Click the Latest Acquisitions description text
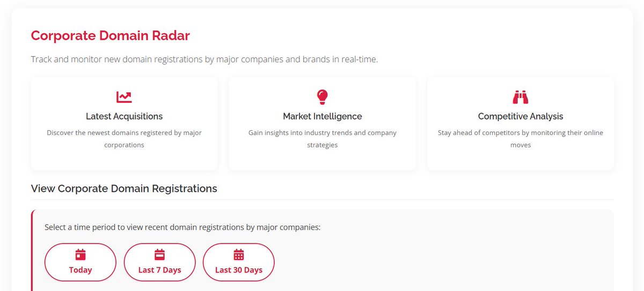Screen dimensions: 644x291 pos(124,139)
